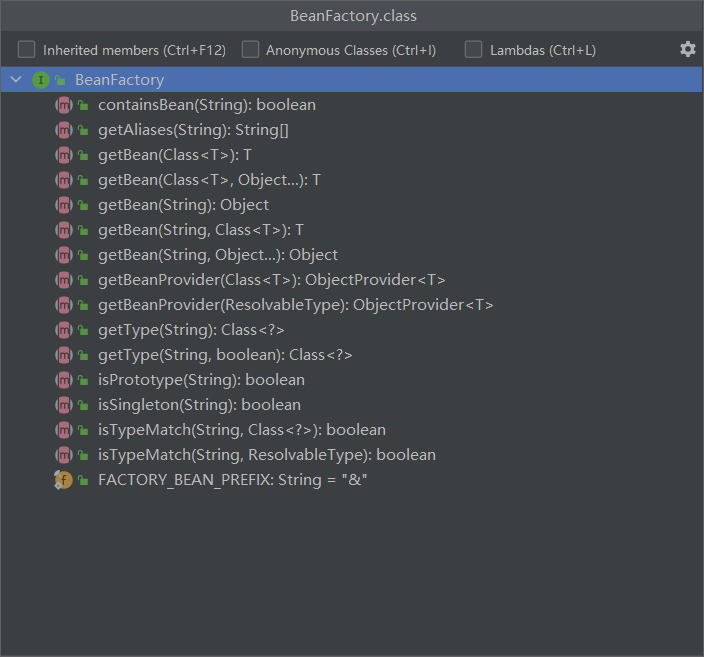Toggle the Anonymous Classes checkbox

[250, 49]
